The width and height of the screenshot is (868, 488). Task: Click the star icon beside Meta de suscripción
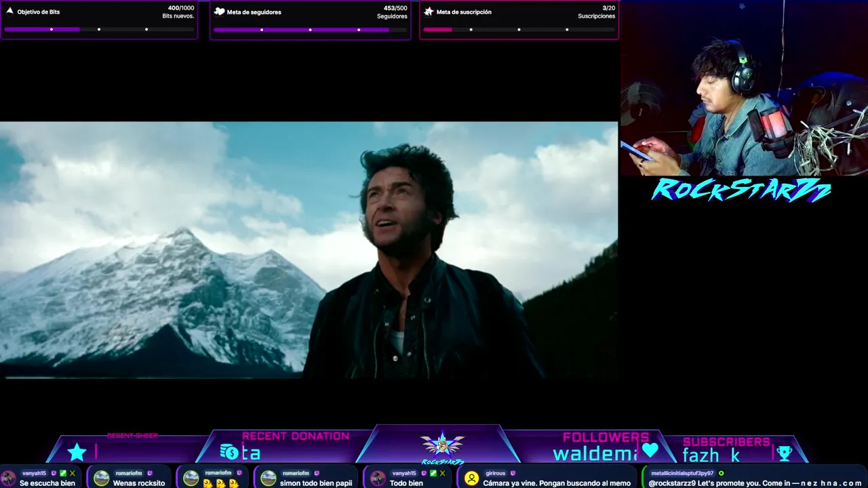(429, 12)
